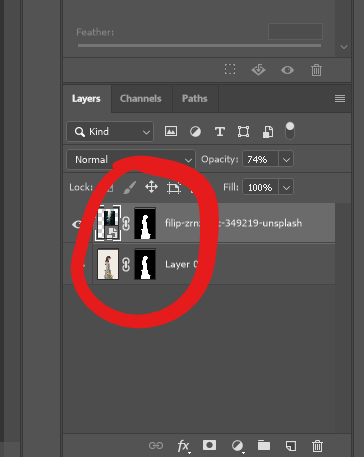This screenshot has height=457, width=364.
Task: Lock layer position
Action: tap(151, 187)
